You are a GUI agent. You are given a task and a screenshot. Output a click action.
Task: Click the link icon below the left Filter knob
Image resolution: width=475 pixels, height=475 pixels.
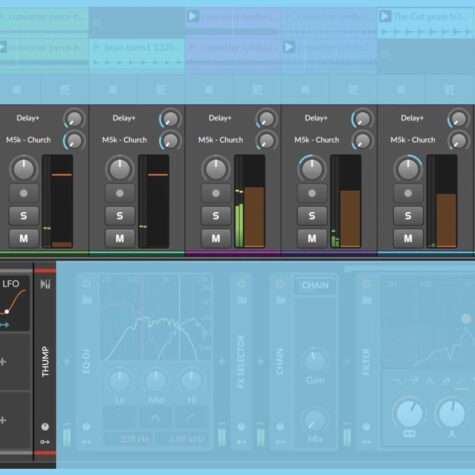coord(409,434)
